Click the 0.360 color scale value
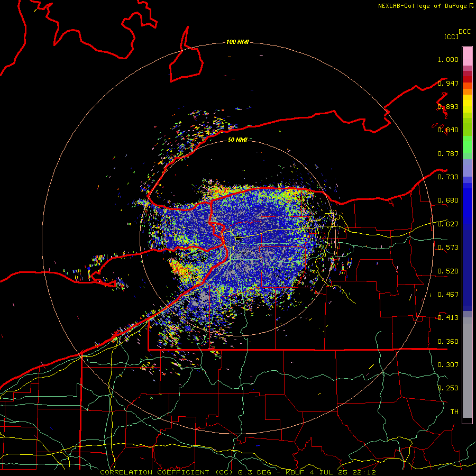Screen dimensions: 476x476 (x=448, y=341)
